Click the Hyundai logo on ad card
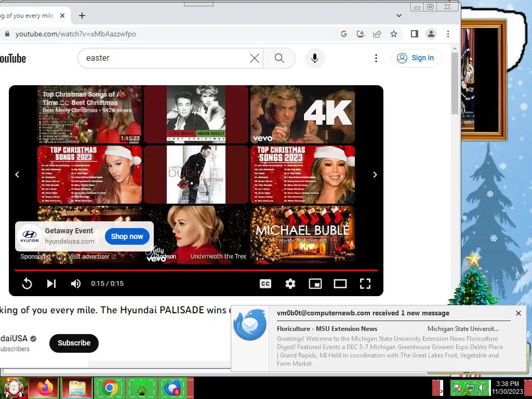532x399 pixels. click(x=30, y=236)
